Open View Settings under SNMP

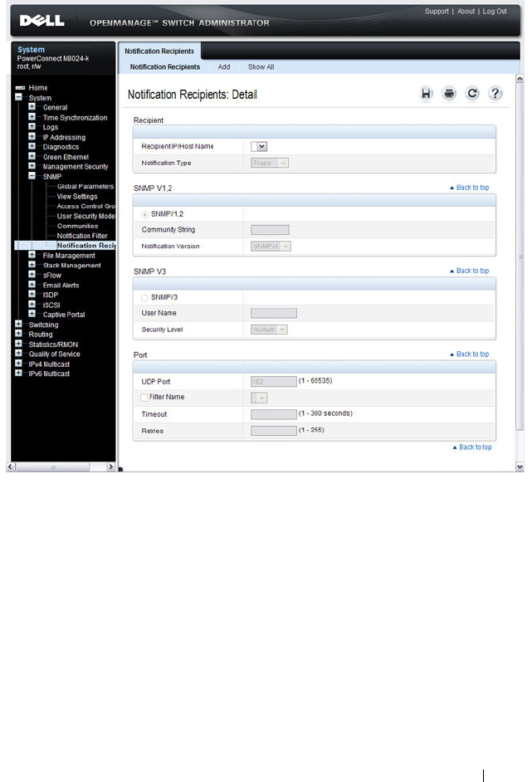click(77, 197)
